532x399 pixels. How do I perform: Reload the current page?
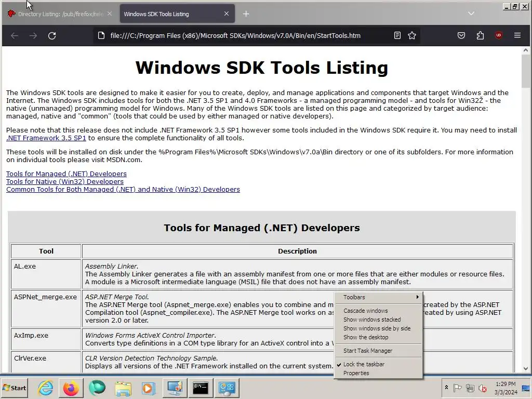52,36
